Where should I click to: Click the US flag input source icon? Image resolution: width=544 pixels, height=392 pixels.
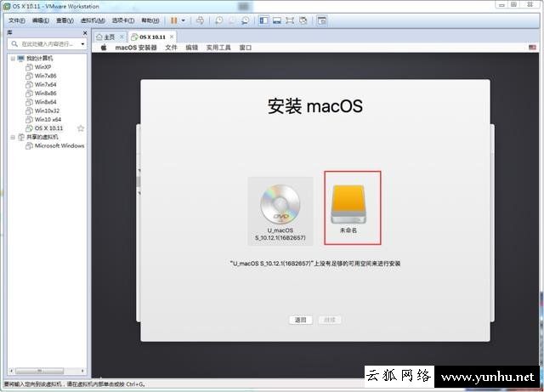(x=532, y=48)
